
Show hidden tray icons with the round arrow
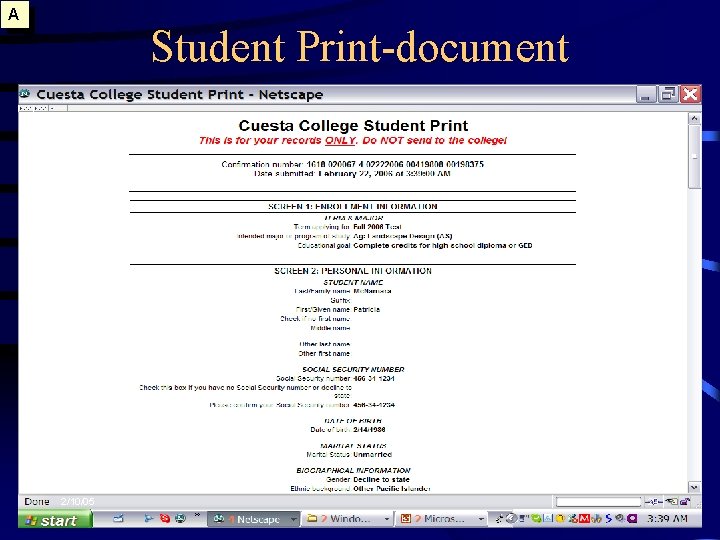click(512, 518)
